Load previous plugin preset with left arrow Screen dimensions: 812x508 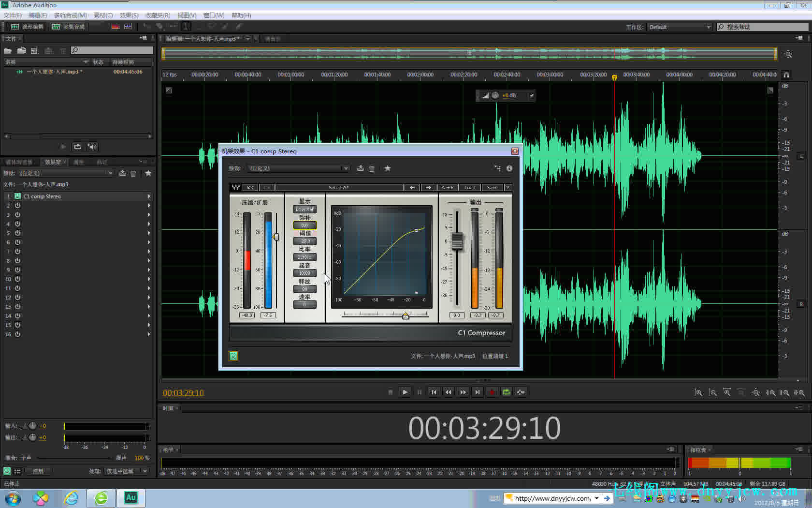(412, 187)
